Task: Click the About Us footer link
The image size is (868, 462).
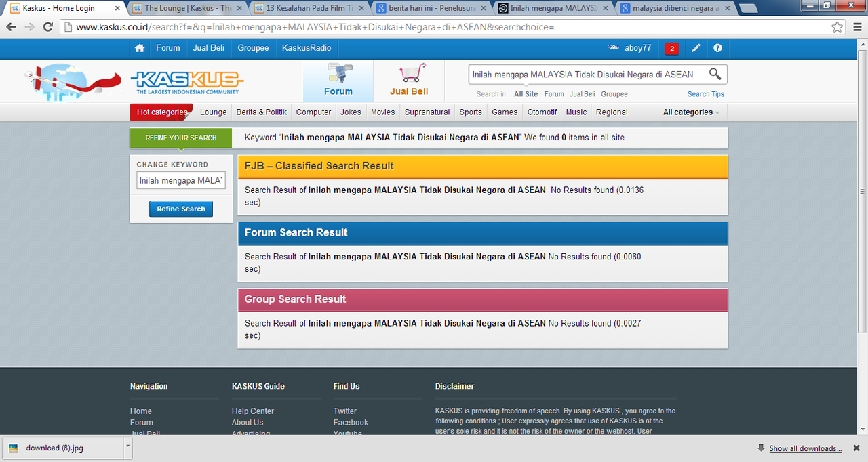Action: pos(248,423)
